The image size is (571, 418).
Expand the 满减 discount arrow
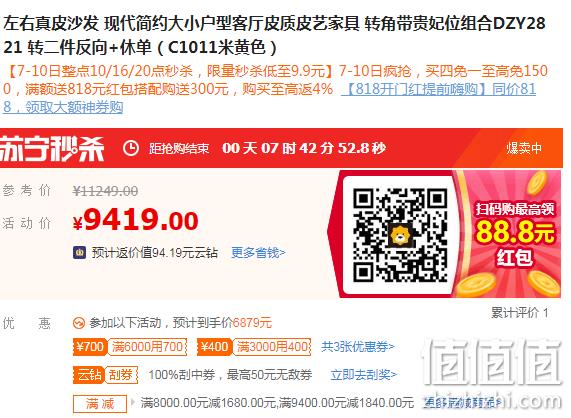point(133,402)
